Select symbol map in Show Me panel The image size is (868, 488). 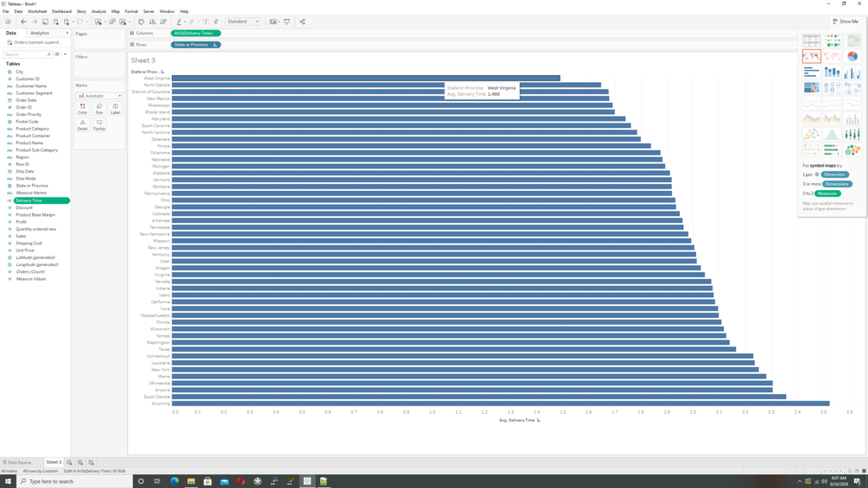[812, 56]
